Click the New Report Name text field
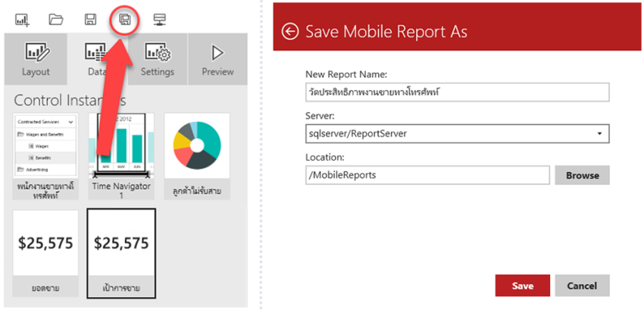 458,92
